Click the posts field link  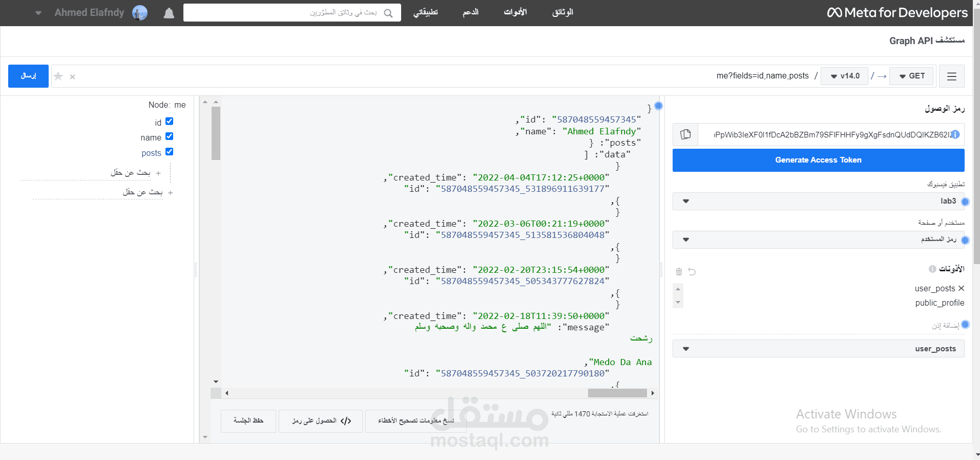(x=152, y=153)
